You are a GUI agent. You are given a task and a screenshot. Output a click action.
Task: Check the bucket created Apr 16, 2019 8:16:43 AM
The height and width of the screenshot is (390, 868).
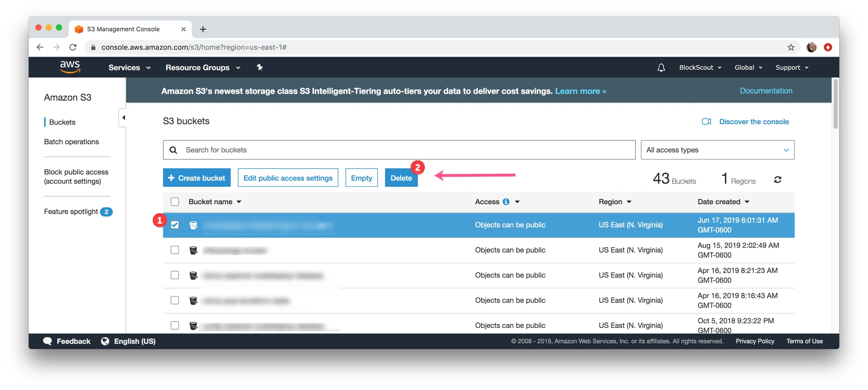pyautogui.click(x=175, y=300)
